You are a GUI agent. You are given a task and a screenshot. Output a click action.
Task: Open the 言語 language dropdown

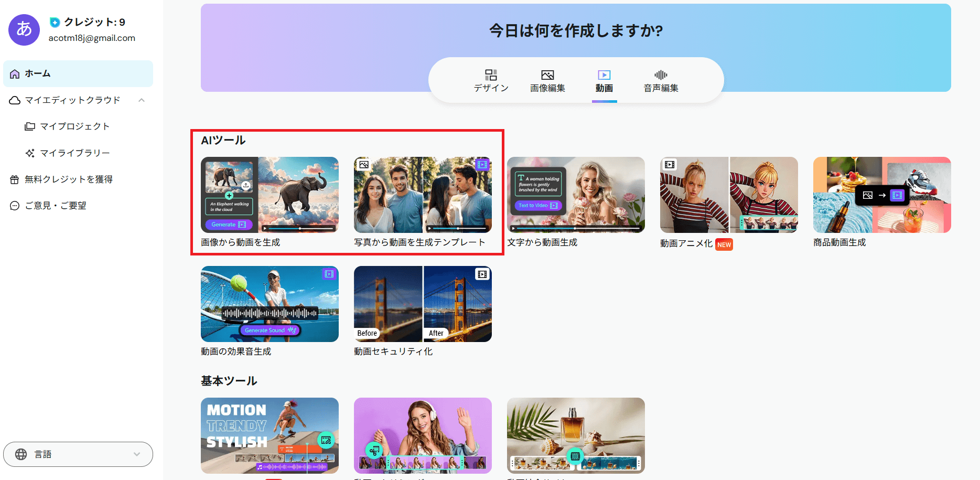[x=78, y=454]
